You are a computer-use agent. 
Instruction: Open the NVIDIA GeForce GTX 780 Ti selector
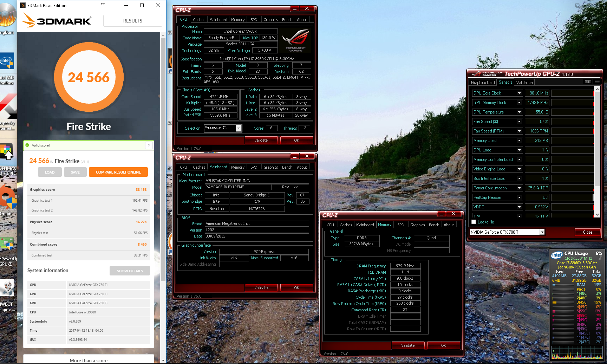(x=507, y=232)
